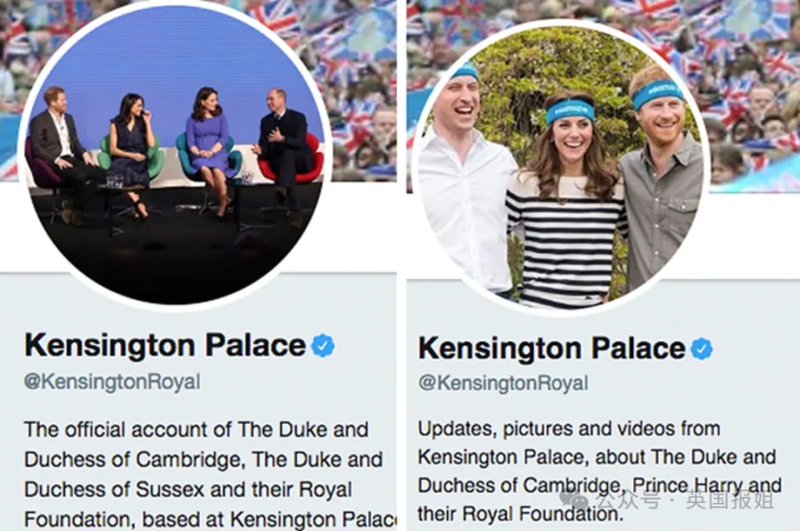
Task: Click the right Kensington Palace profile name
Action: pyautogui.click(x=552, y=349)
